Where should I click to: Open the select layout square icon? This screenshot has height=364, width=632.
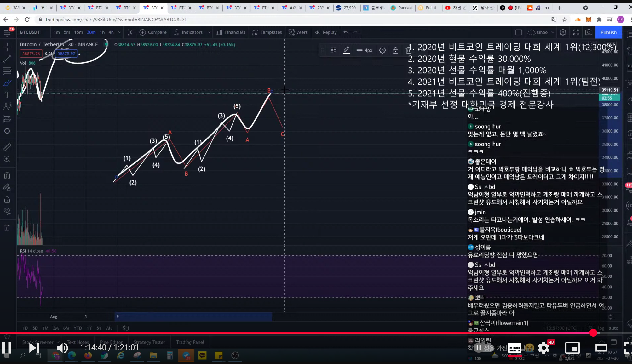(x=519, y=32)
